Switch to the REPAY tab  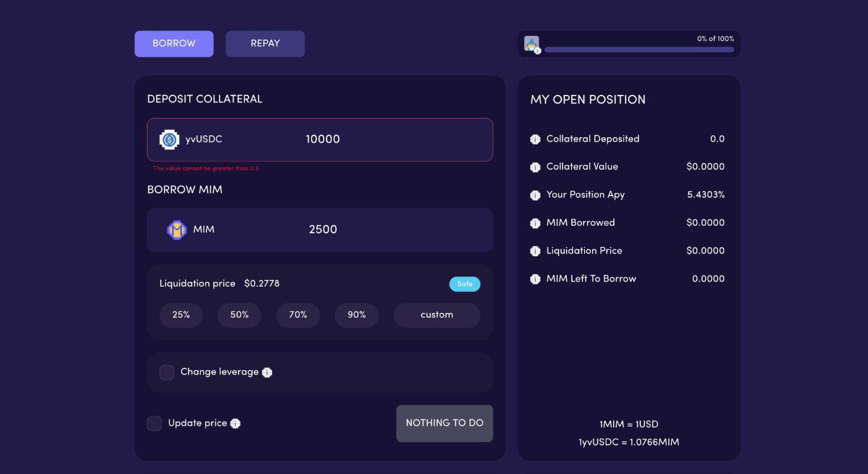(x=265, y=43)
